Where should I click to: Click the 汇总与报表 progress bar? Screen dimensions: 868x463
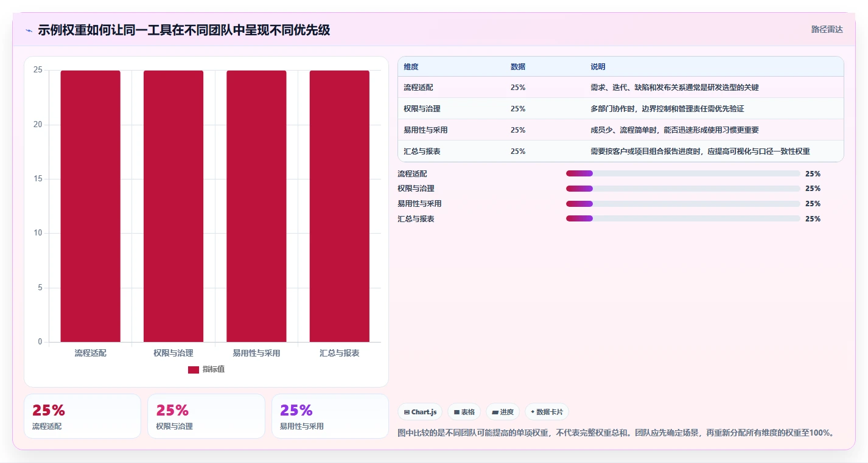(x=683, y=218)
